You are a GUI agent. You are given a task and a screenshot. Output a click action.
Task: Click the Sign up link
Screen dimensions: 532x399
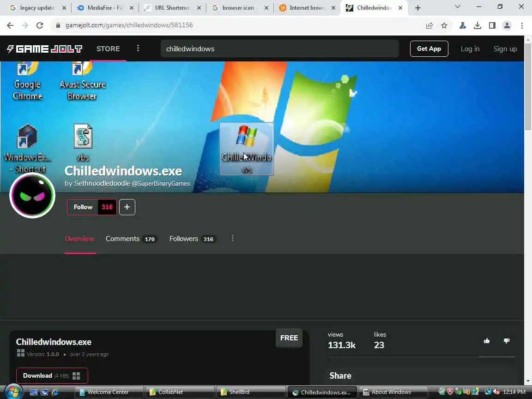tap(505, 49)
